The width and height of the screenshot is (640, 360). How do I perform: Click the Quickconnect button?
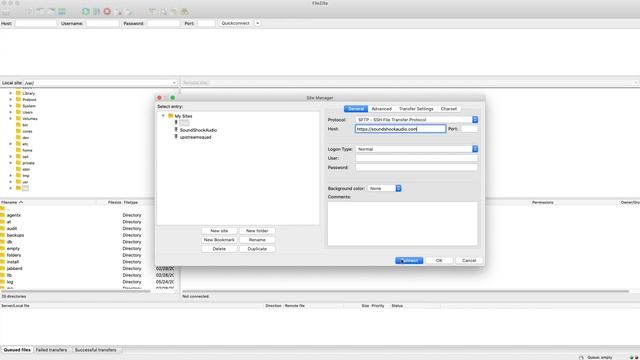click(x=236, y=23)
